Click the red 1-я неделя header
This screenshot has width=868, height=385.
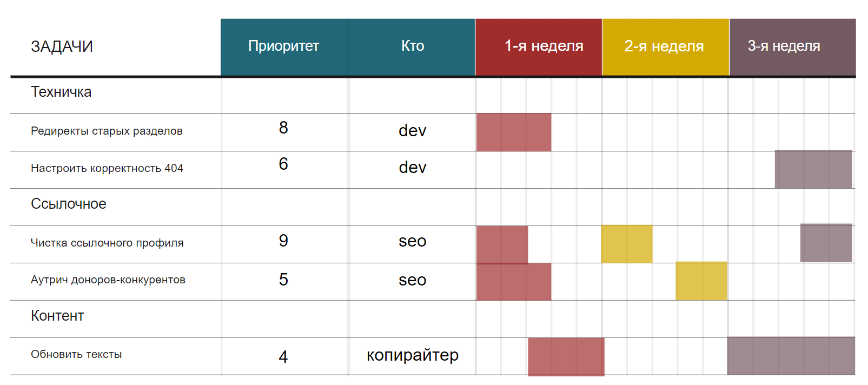pos(544,46)
